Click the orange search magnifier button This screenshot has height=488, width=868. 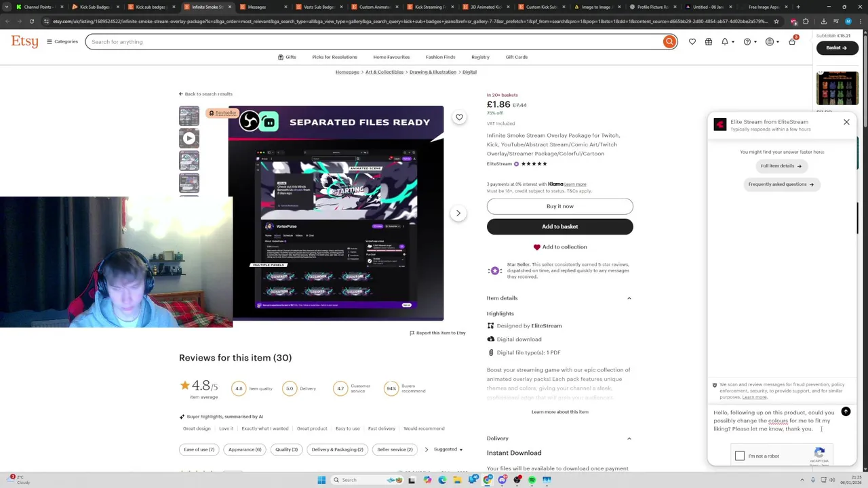[x=669, y=42]
